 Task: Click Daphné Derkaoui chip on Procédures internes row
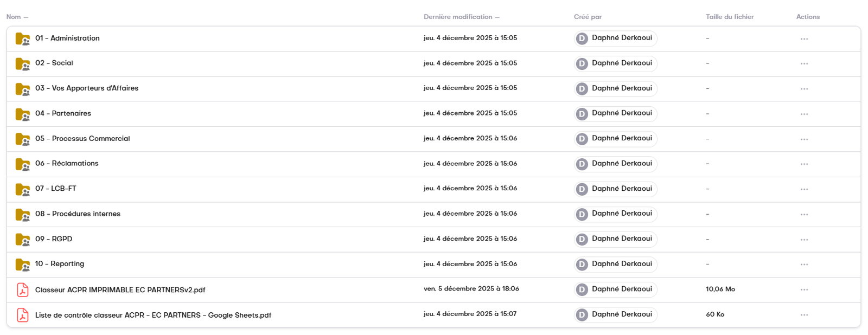[x=615, y=214]
